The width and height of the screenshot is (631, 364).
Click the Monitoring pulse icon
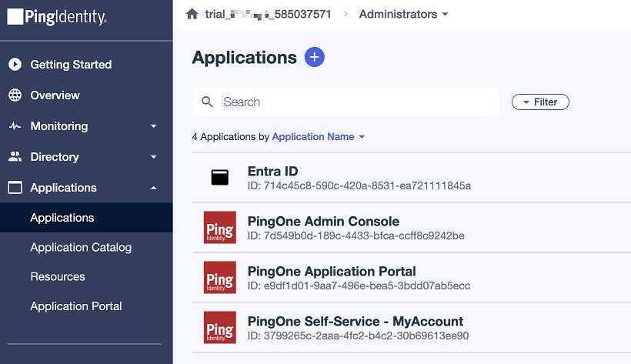point(15,126)
